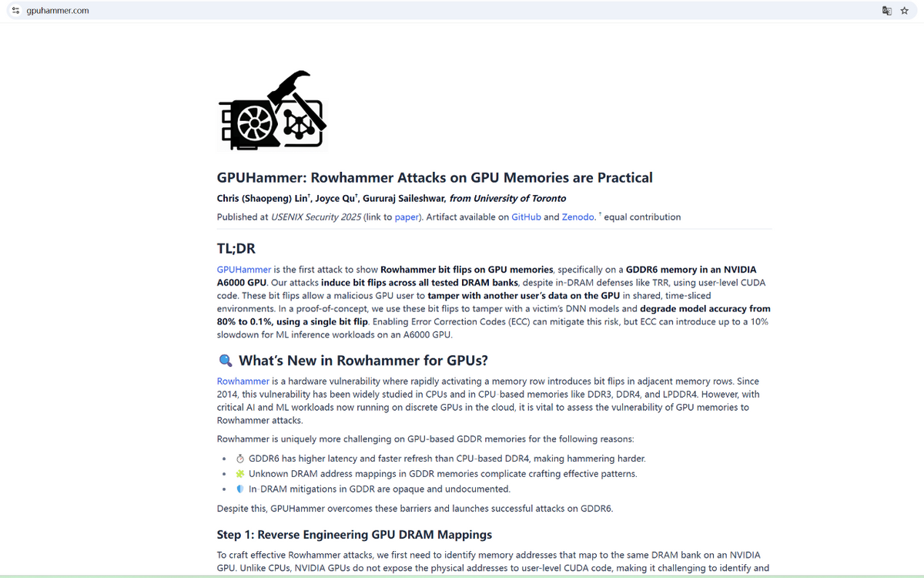The height and width of the screenshot is (578, 924).
Task: Click bold text "tamper with another user's data on the GPU"
Action: (x=524, y=296)
